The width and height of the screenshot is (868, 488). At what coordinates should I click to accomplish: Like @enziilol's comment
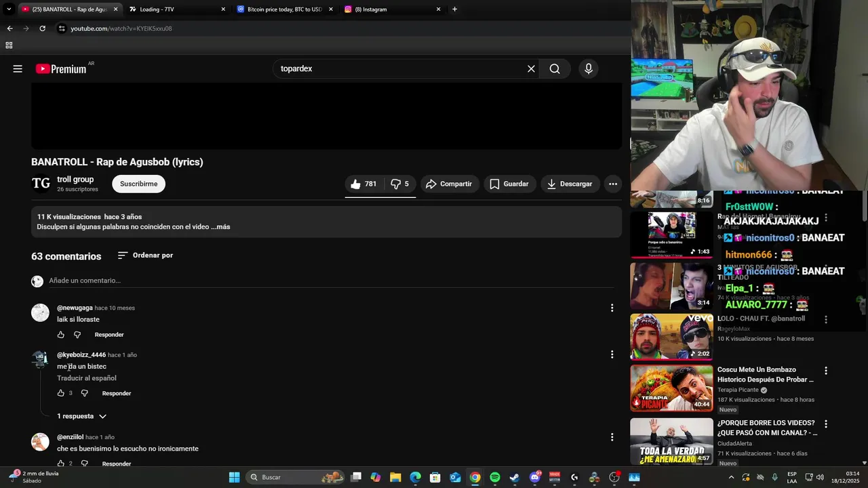[x=61, y=464]
